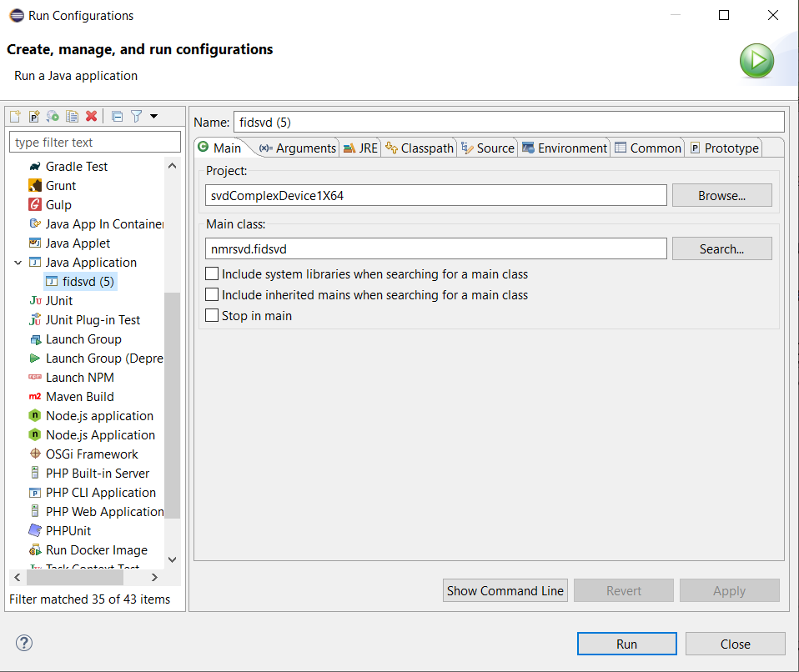Enable Include system libraries checkbox
Screen dimensions: 799x672
[x=213, y=274]
